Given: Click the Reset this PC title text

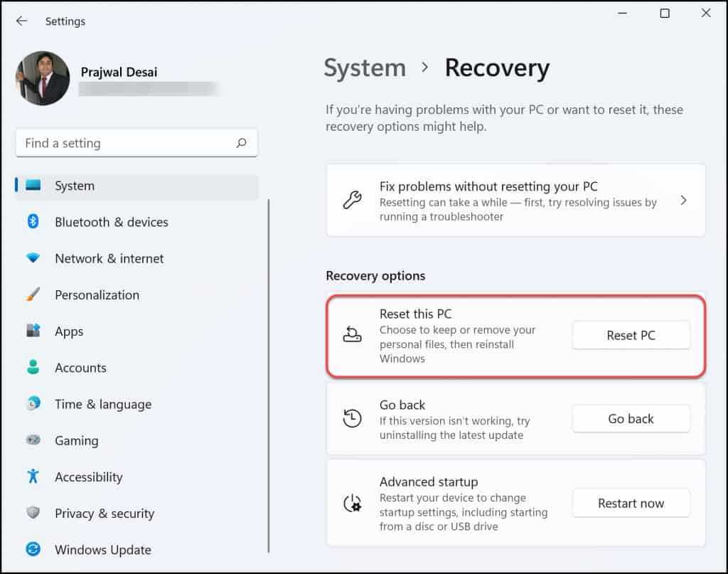Looking at the screenshot, I should (415, 314).
